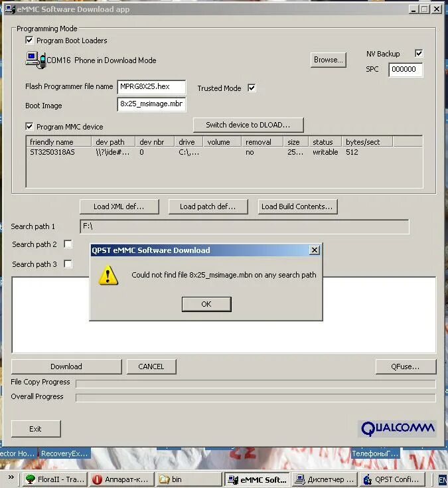Click the dev nbr column header
Image resolution: width=448 pixels, height=488 pixels.
point(155,142)
